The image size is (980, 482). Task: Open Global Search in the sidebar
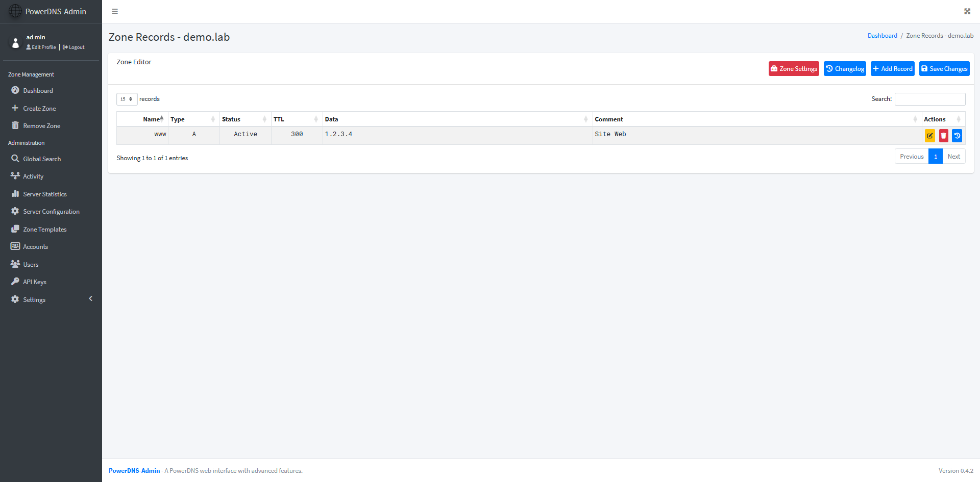pos(42,159)
